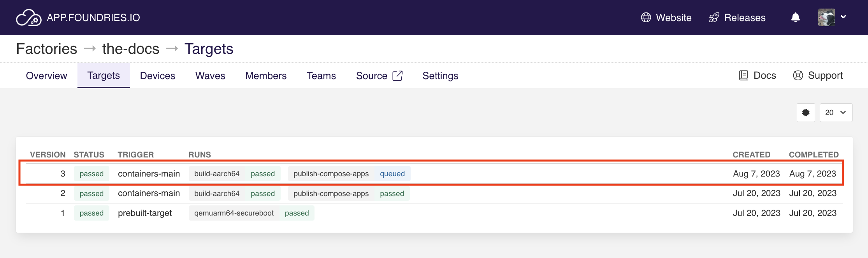Open the notifications bell
This screenshot has height=258, width=868.
tap(795, 18)
